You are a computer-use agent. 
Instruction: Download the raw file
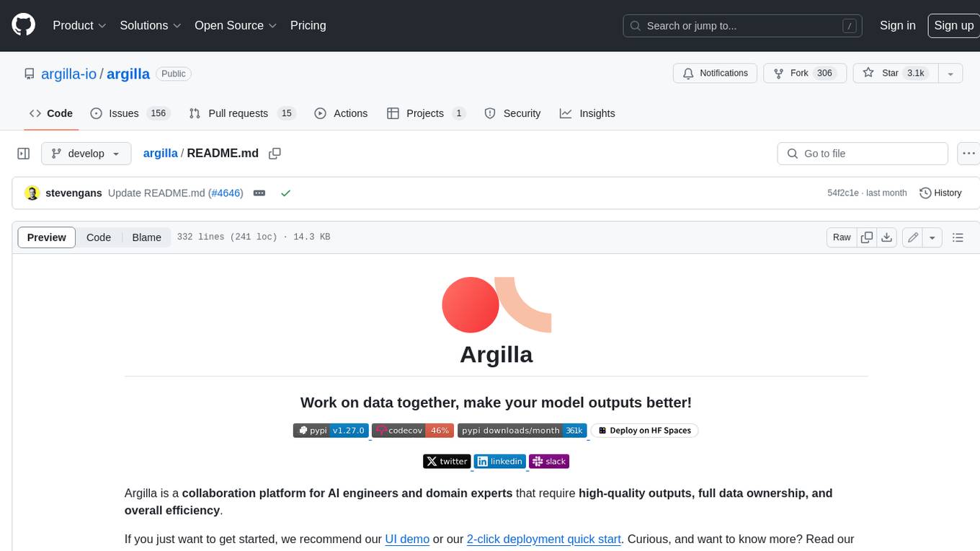887,237
